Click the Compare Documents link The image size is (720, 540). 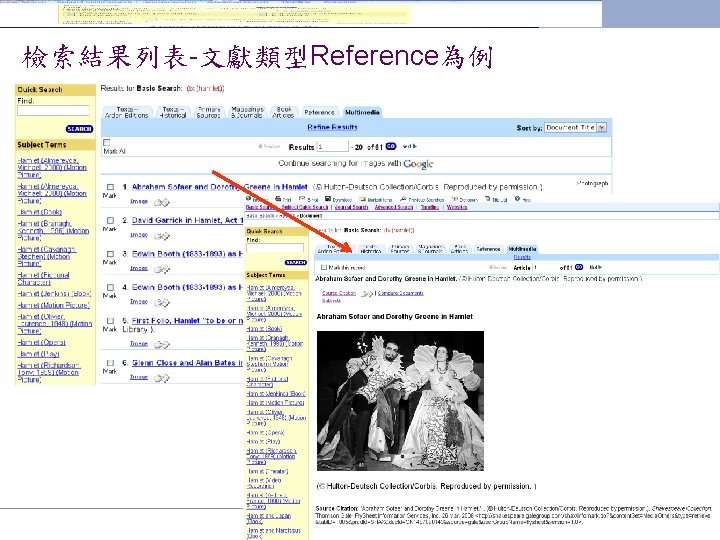click(x=400, y=293)
